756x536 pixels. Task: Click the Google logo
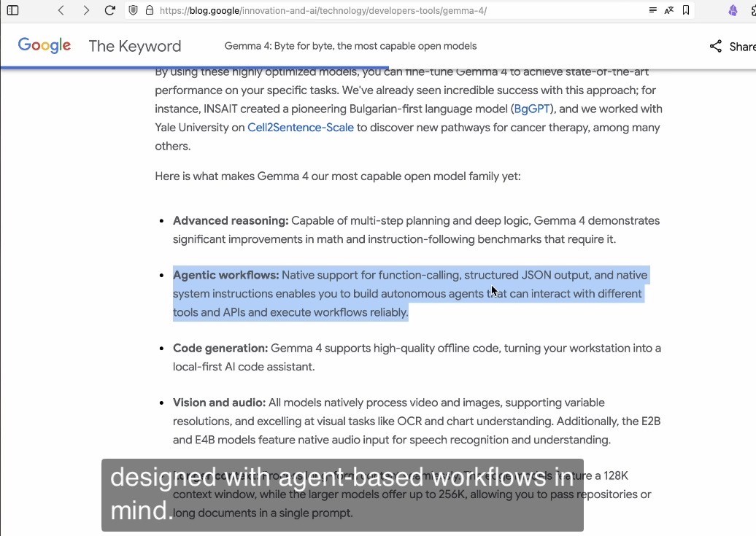click(45, 45)
